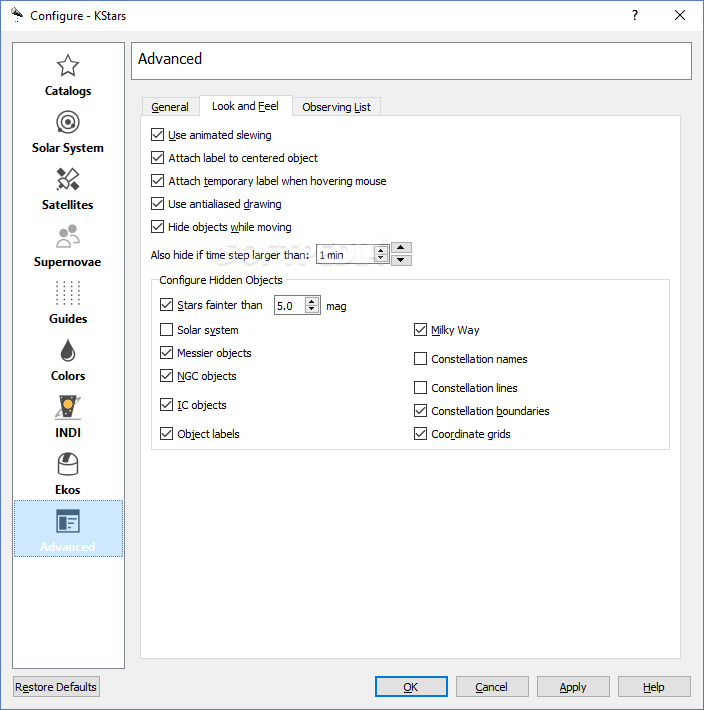Switch to the General tab
704x710 pixels.
click(170, 107)
